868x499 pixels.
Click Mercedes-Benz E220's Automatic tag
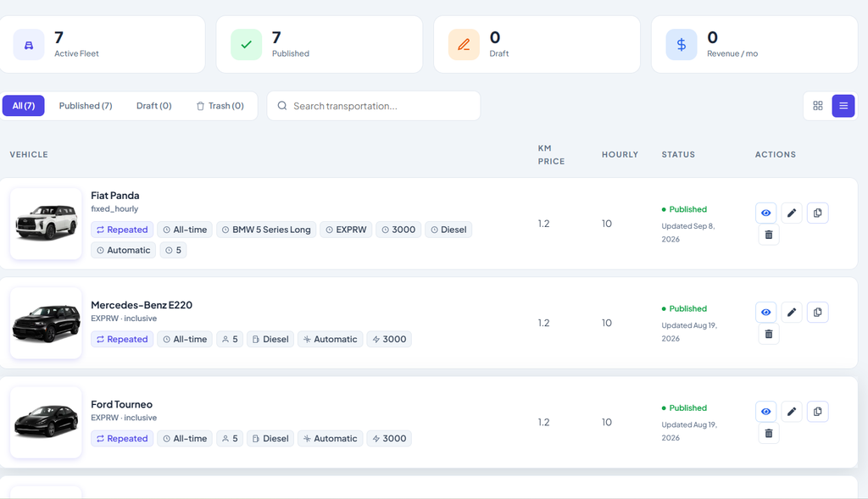[331, 339]
